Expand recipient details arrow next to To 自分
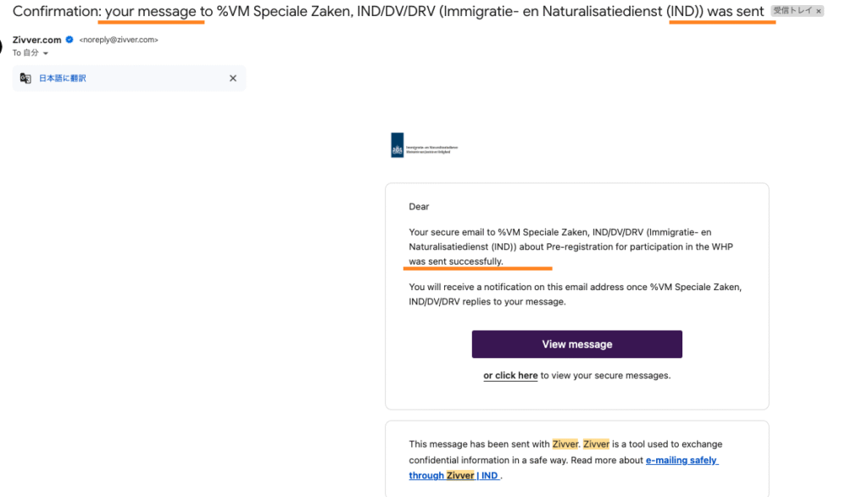The width and height of the screenshot is (868, 497). (x=46, y=53)
